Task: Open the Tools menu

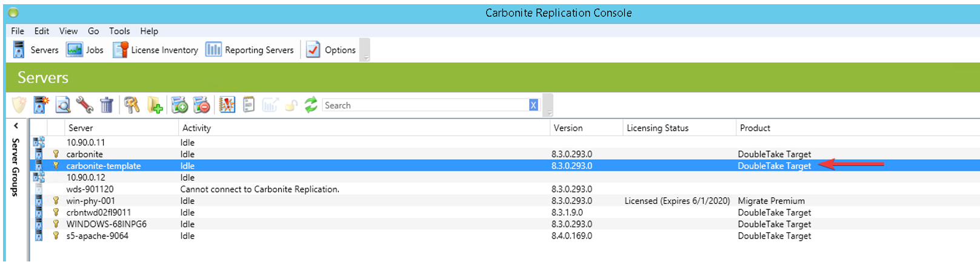Action: point(119,31)
